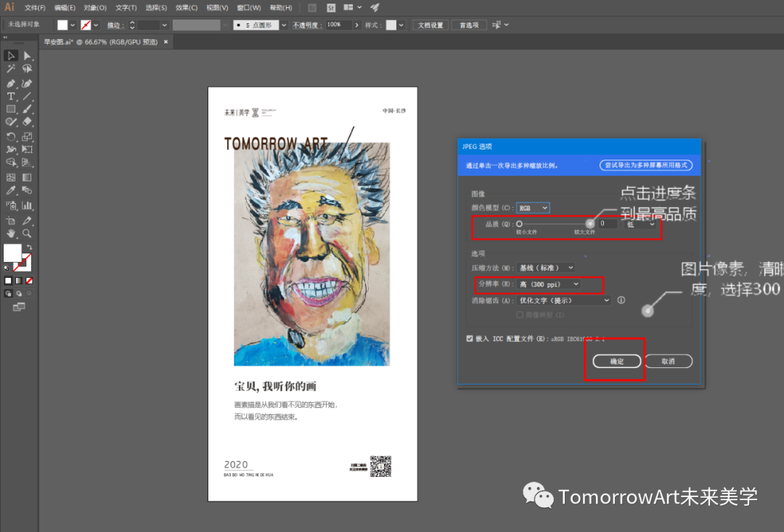784x532 pixels.
Task: Select the Zoom magnifier tool
Action: (27, 234)
